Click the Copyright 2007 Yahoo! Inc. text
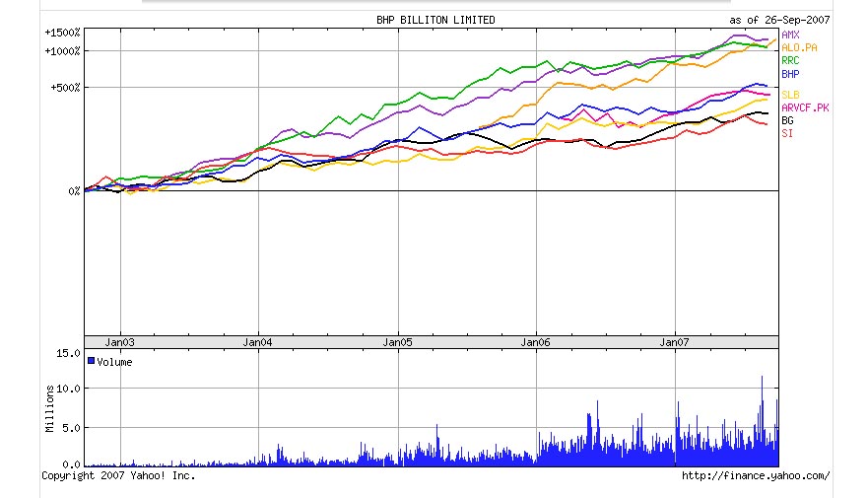The width and height of the screenshot is (868, 498). 118,475
